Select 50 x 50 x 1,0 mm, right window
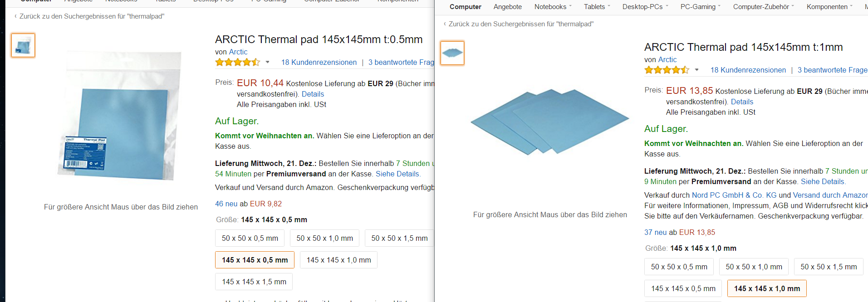 pyautogui.click(x=754, y=267)
